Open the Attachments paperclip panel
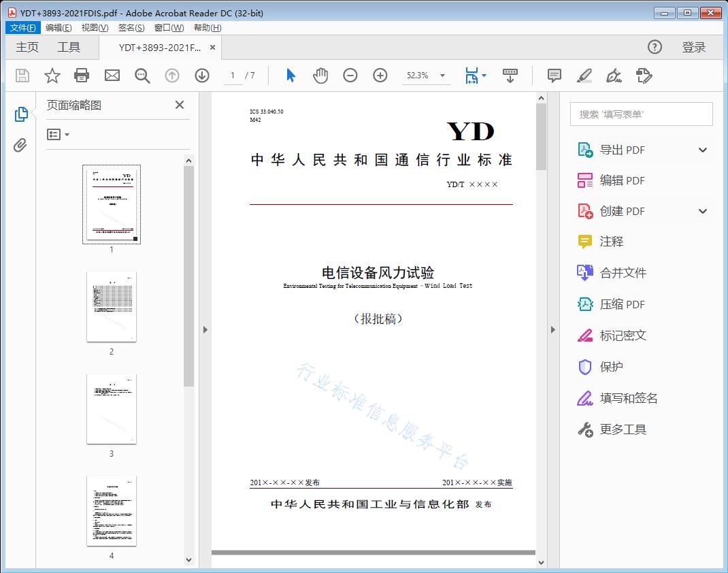This screenshot has width=728, height=573. coord(21,145)
